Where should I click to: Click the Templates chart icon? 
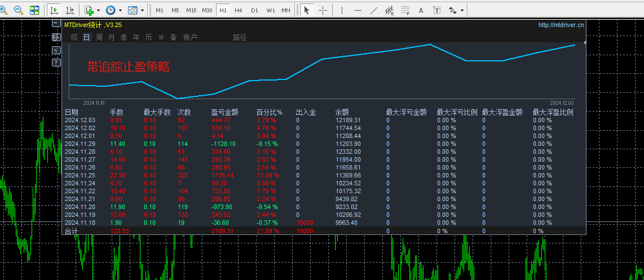tap(133, 10)
